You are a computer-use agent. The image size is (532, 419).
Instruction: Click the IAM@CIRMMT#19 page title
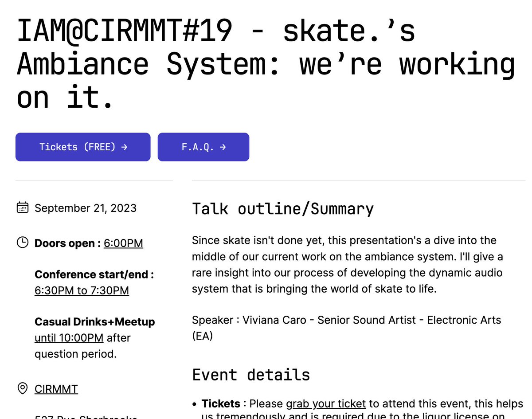coord(266,63)
